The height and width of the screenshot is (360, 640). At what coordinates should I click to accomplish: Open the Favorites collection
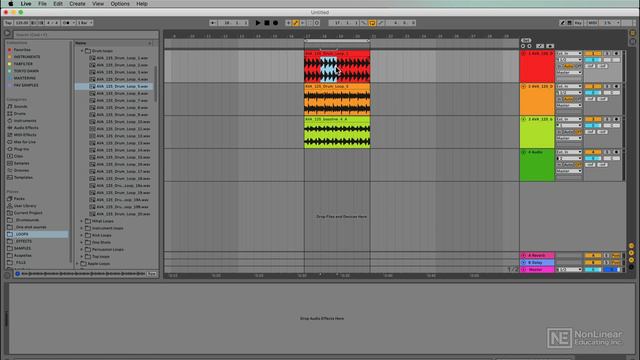tap(22, 50)
